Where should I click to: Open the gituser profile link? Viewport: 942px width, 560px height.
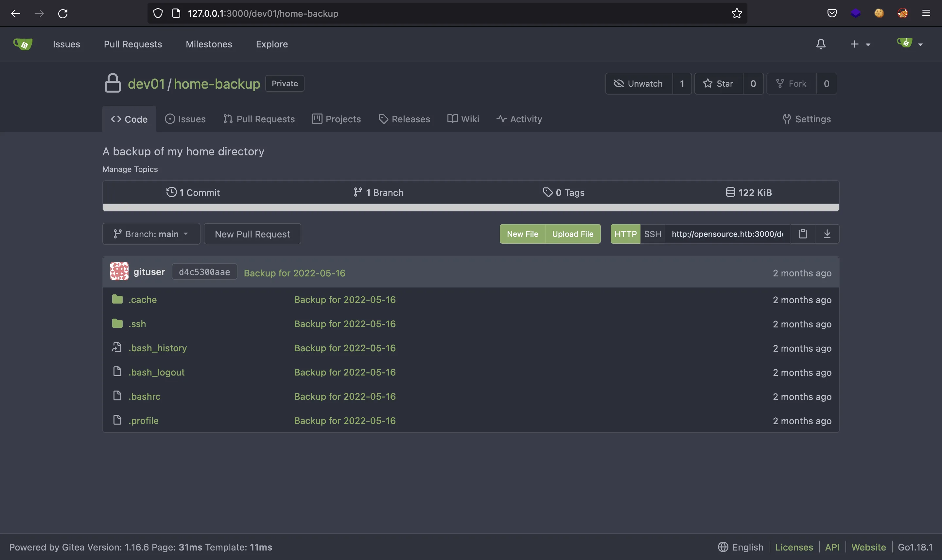[149, 272]
